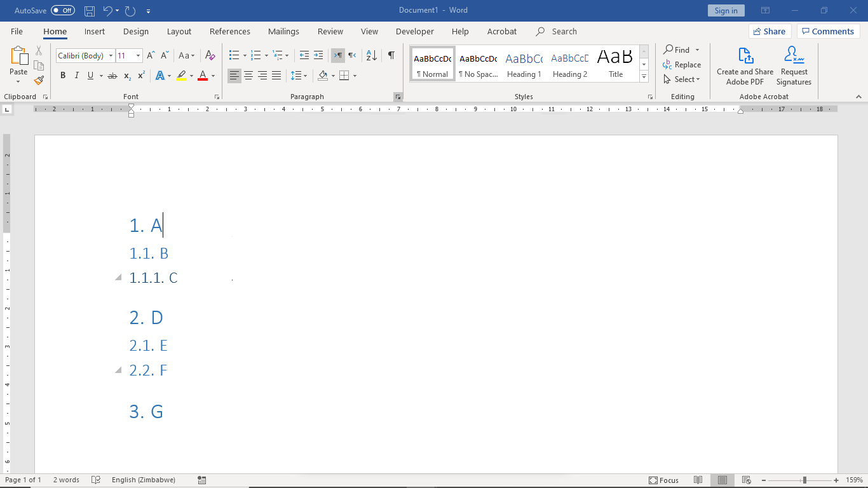Screen dimensions: 868x488
Task: Expand the Styles gallery
Action: pos(644,77)
